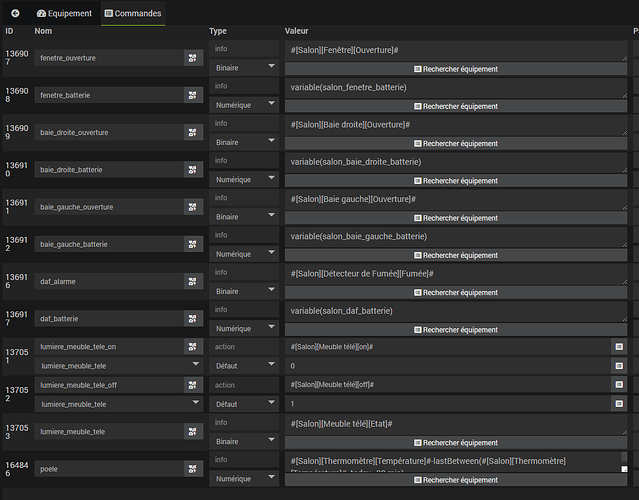Viewport: 639px width, 500px height.
Task: Click Rechercher équipement under #[Salon][Baie droite][Ouverture]#
Action: [456, 143]
